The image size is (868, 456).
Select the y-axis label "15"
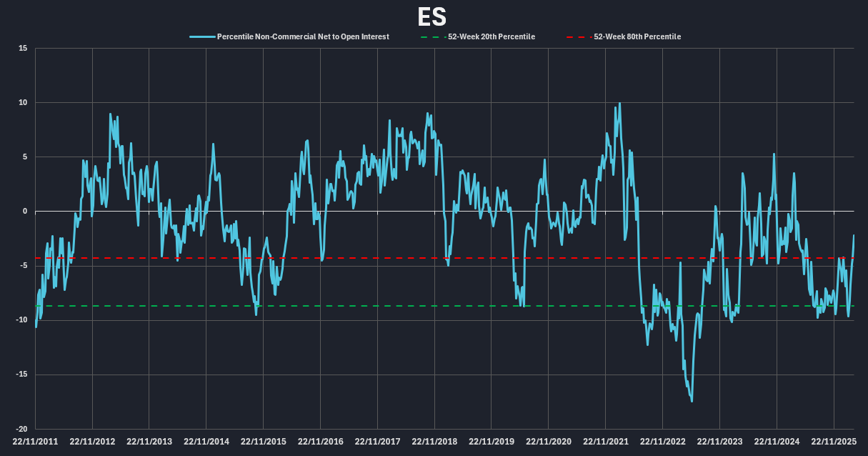click(23, 49)
